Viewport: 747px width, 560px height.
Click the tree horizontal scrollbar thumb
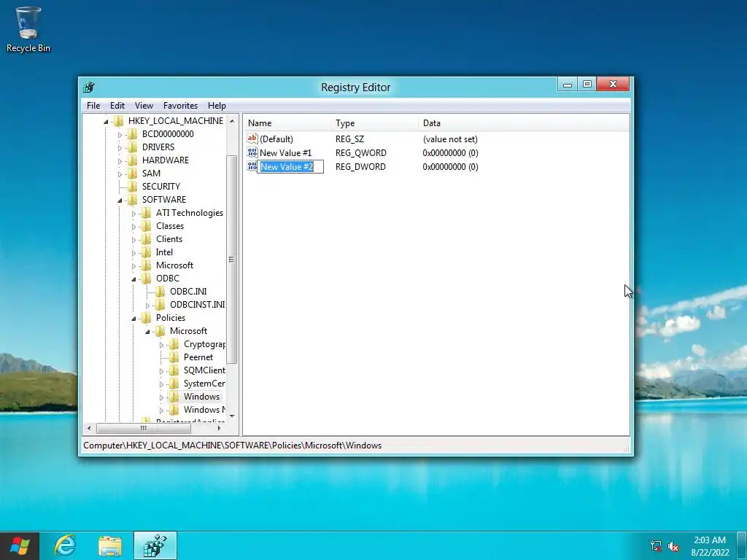click(144, 428)
